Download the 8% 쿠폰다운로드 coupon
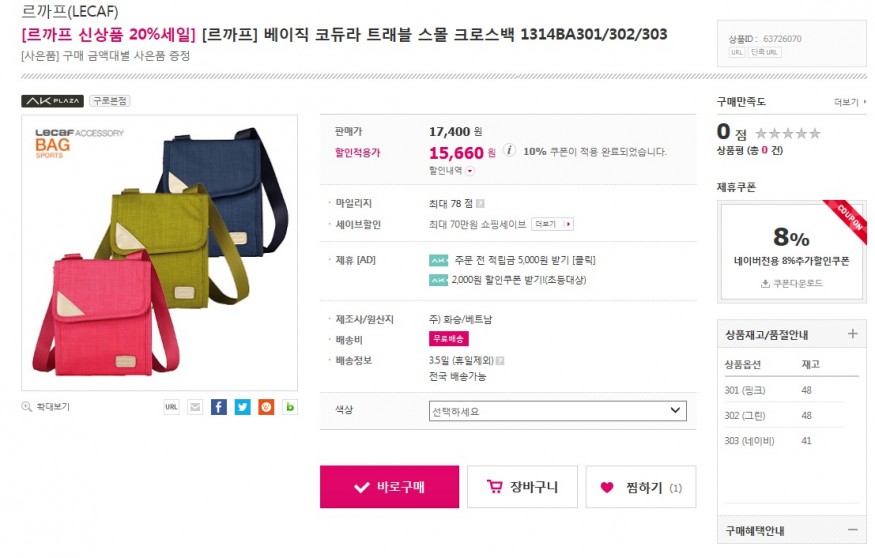875x558 pixels. [791, 283]
